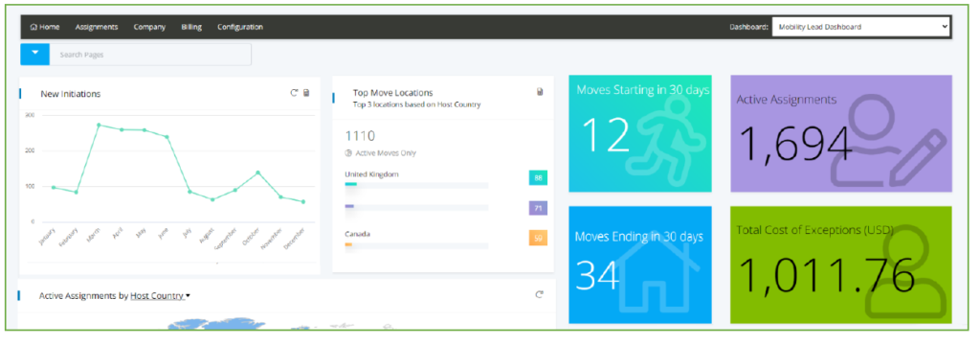The image size is (980, 345).
Task: Refresh the New Initiations chart
Action: coord(294,93)
